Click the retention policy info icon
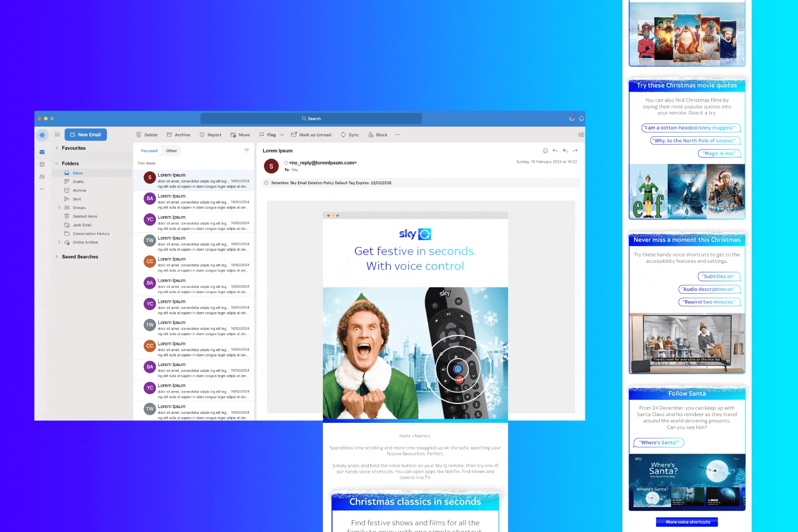The height and width of the screenshot is (532, 798). tap(267, 183)
